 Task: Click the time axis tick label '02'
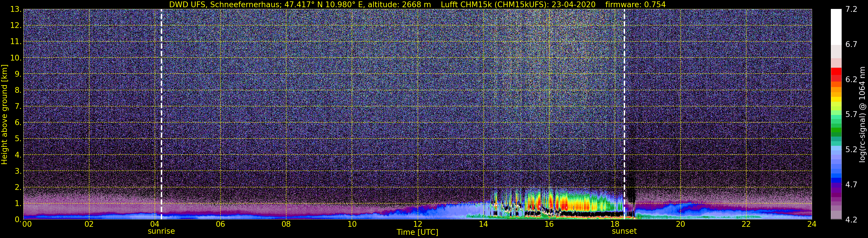[89, 224]
